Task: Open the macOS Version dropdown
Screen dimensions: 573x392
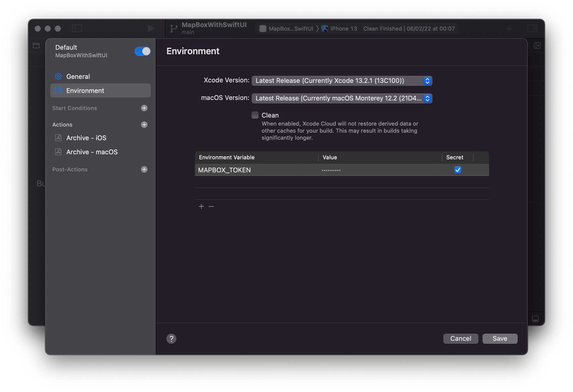Action: coord(427,98)
